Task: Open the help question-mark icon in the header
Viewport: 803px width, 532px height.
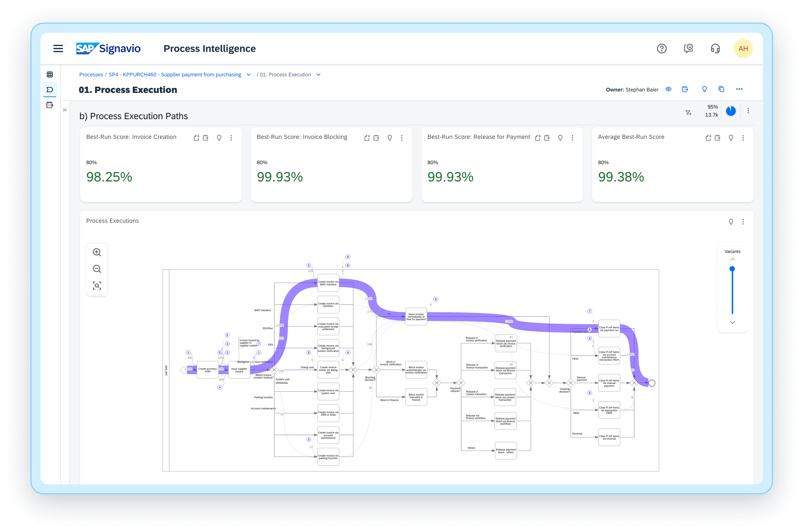Action: 662,49
